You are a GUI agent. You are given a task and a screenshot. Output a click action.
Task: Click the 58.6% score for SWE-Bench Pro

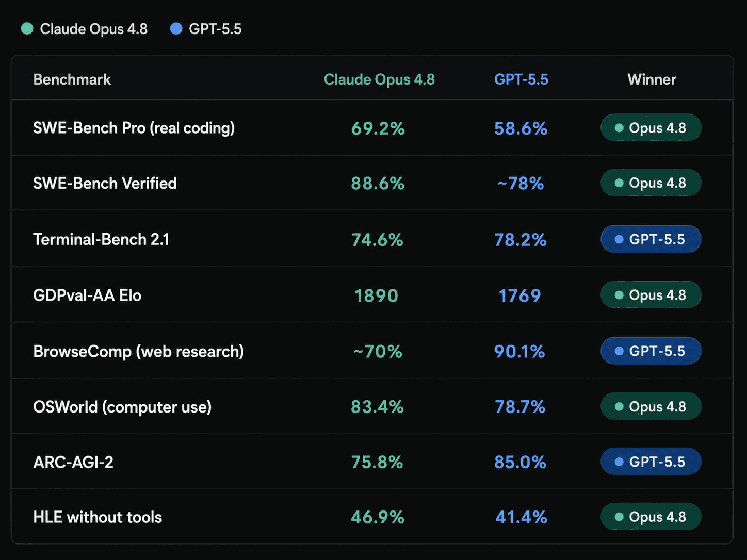521,128
